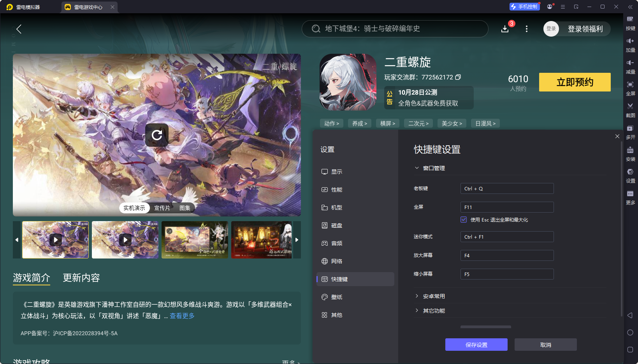Open the 动作 tag
The image size is (638, 364).
pos(332,123)
